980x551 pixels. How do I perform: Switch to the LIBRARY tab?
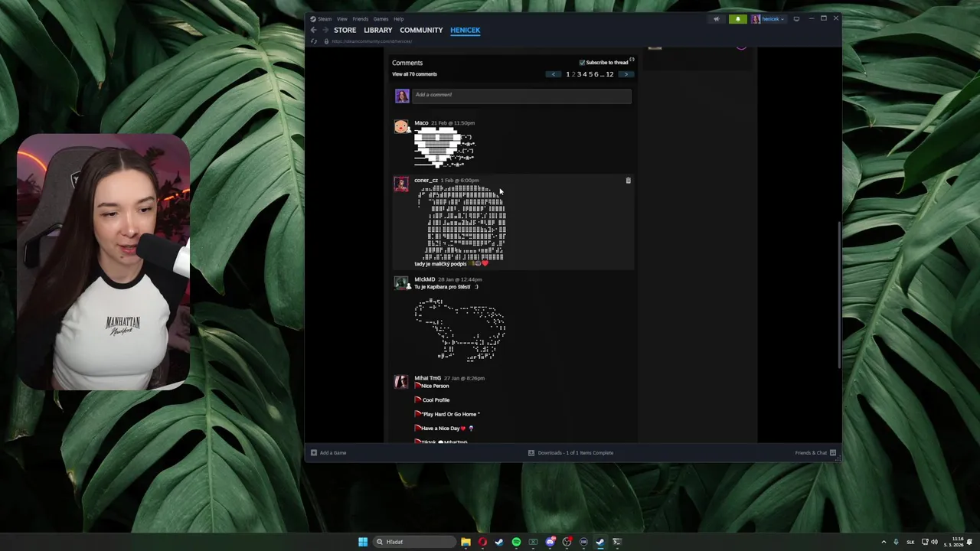click(x=378, y=30)
